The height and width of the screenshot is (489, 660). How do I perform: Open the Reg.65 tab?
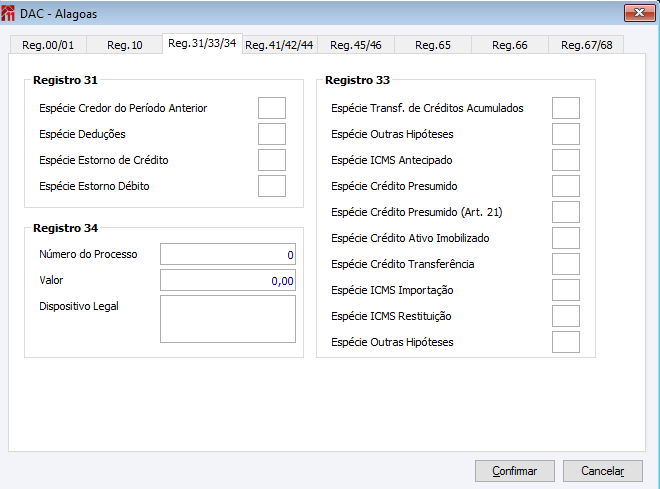[x=432, y=45]
